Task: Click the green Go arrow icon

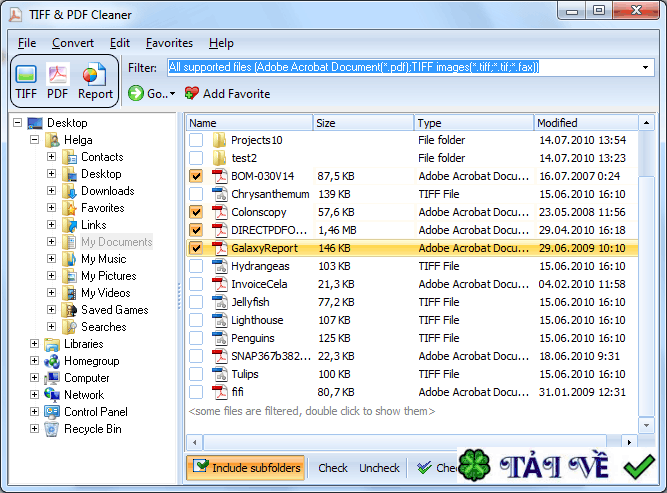Action: tap(136, 93)
